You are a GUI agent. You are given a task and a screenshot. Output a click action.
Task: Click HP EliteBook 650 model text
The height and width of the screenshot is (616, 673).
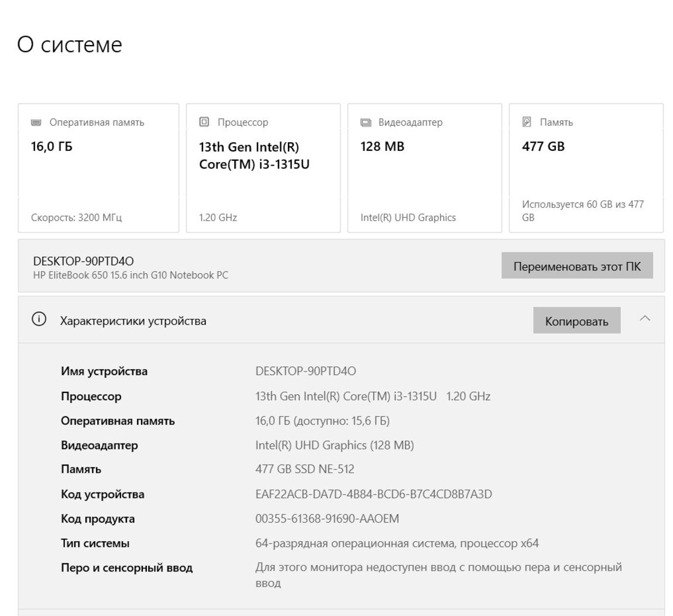tap(131, 275)
